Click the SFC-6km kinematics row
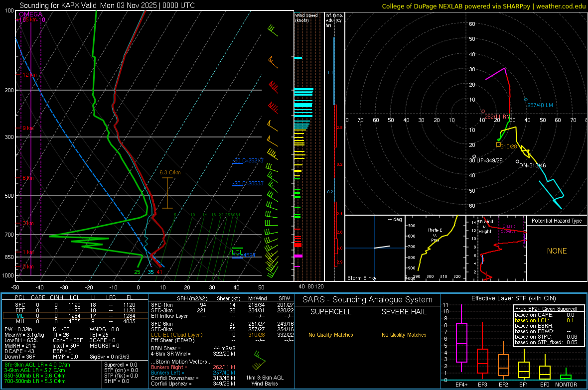This screenshot has width=588, height=390. [x=222, y=324]
